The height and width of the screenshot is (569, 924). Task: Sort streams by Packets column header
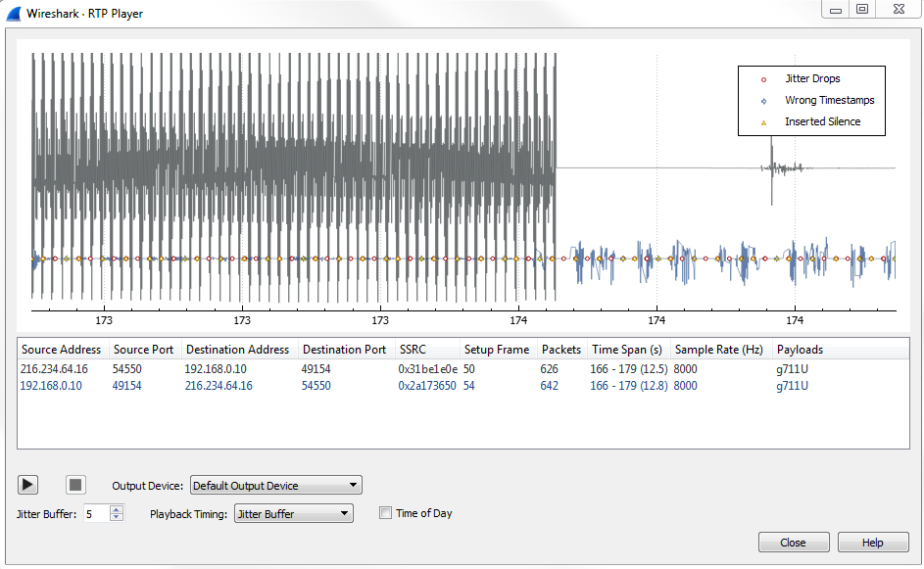coord(560,350)
